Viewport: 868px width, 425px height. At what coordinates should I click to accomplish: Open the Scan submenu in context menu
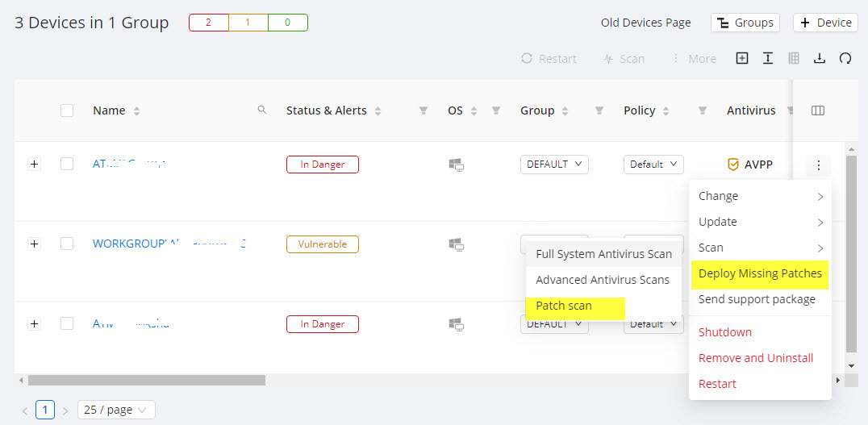[760, 248]
